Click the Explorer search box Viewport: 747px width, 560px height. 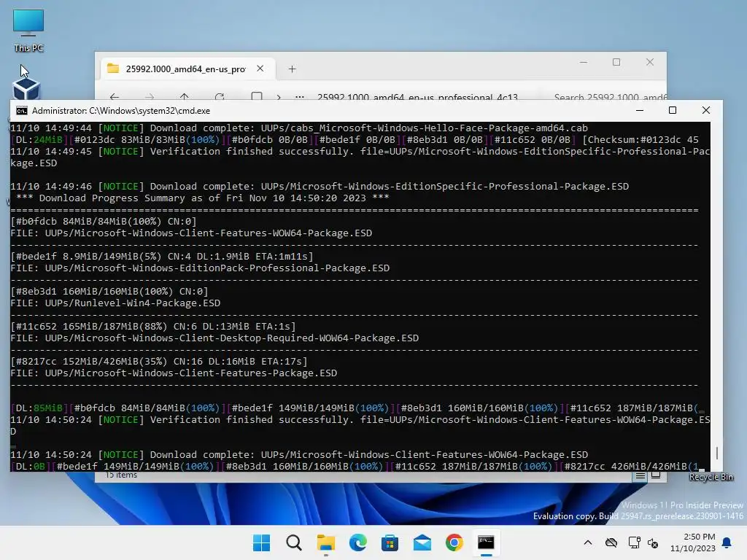[608, 97]
